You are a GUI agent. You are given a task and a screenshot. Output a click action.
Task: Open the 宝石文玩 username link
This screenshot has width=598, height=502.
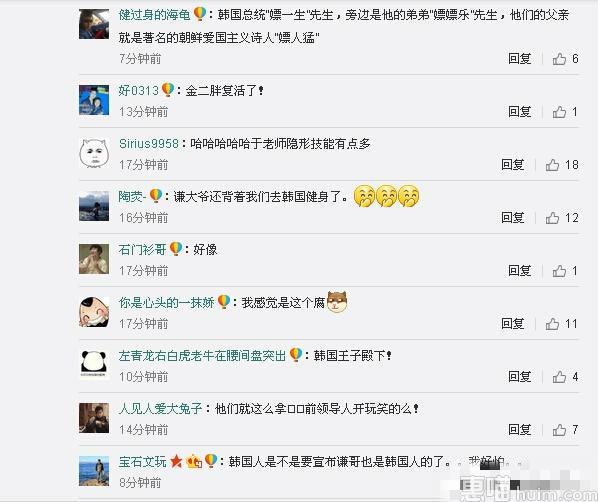pyautogui.click(x=143, y=462)
